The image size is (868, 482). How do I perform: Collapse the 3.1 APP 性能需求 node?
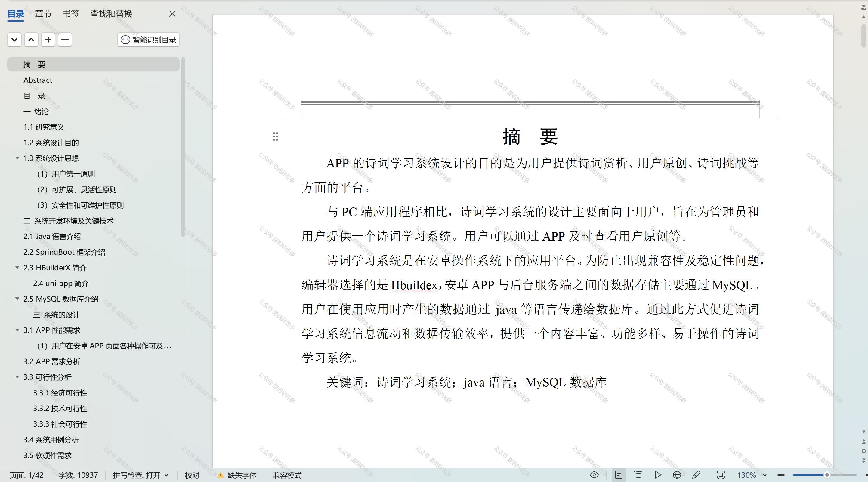[x=17, y=330]
